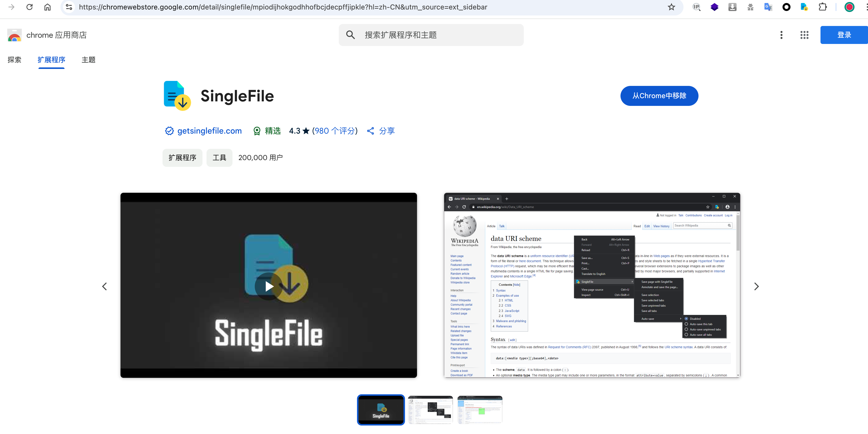The height and width of the screenshot is (434, 868).
Task: Click the 4.3 star rating value
Action: click(x=299, y=131)
